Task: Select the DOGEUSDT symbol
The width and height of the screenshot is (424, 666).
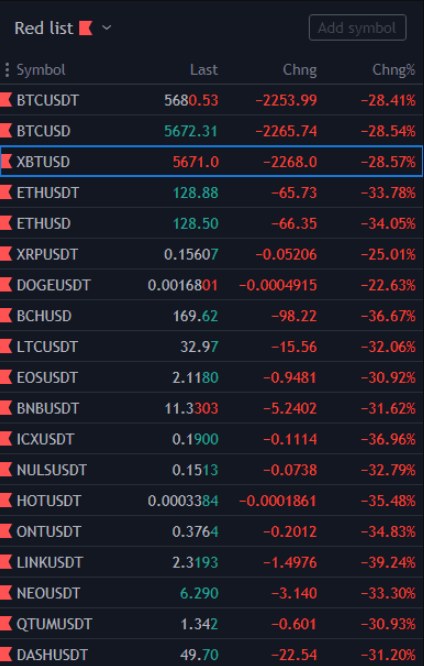Action: coord(54,285)
